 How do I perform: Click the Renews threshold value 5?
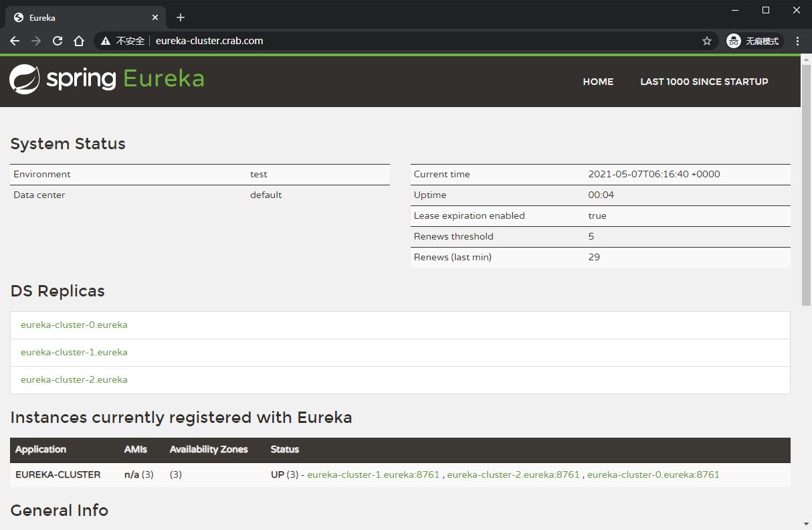pyautogui.click(x=591, y=236)
